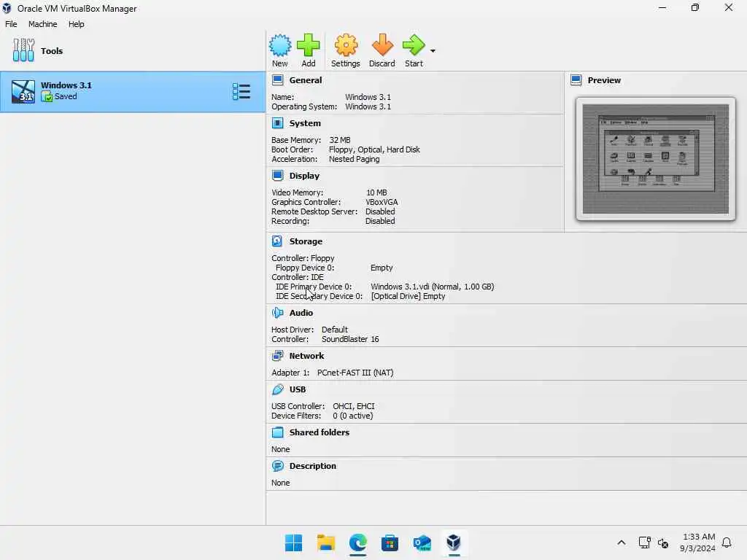Click the Windows 3.1 preview thumbnail

click(x=656, y=158)
